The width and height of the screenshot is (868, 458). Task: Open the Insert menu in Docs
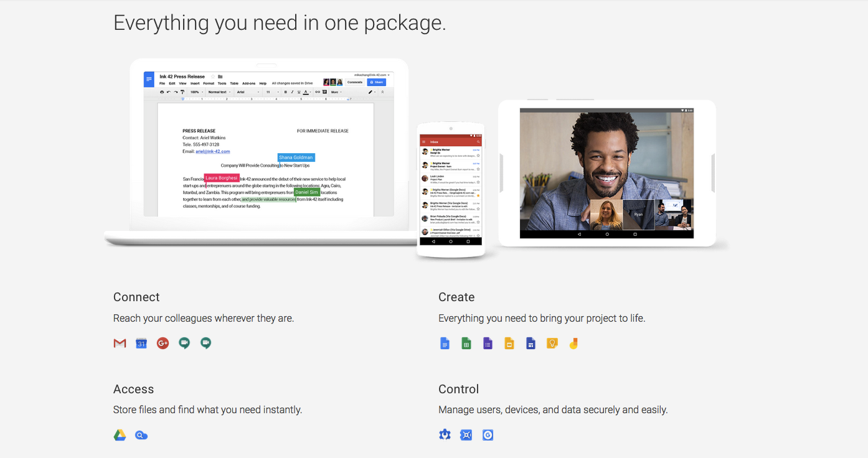click(195, 83)
